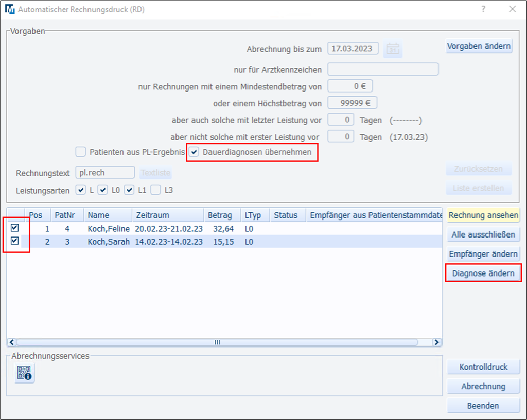Click Diagnose ändern button
This screenshot has height=420, width=527.
483,273
